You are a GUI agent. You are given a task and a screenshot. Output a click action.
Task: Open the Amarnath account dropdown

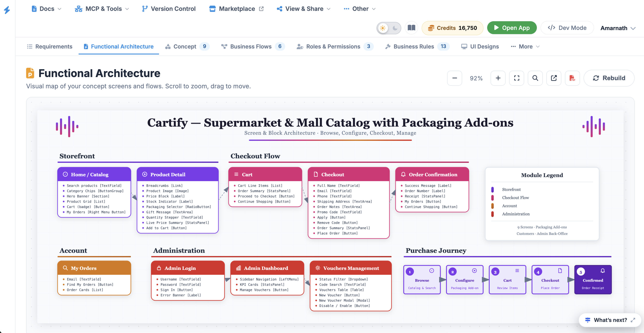(617, 28)
